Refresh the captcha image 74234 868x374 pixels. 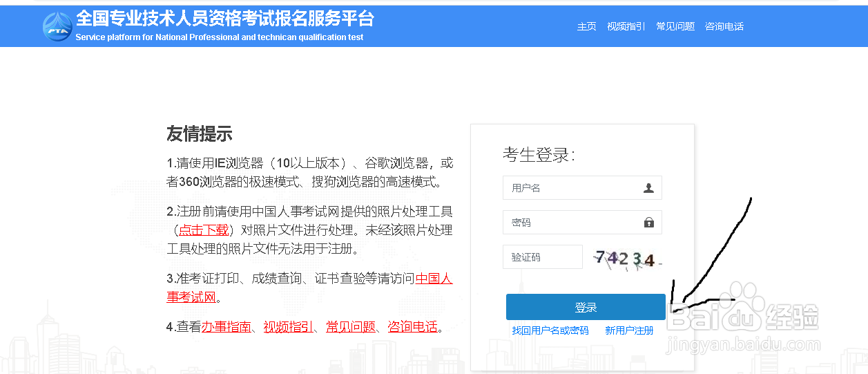(x=626, y=258)
